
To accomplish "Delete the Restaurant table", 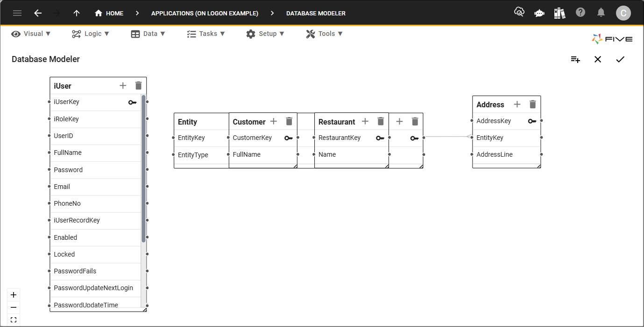I will coord(381,121).
